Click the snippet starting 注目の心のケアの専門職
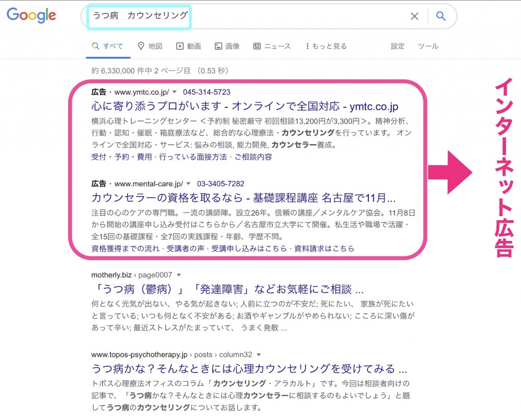This screenshot has height=420, width=521. coord(253,224)
